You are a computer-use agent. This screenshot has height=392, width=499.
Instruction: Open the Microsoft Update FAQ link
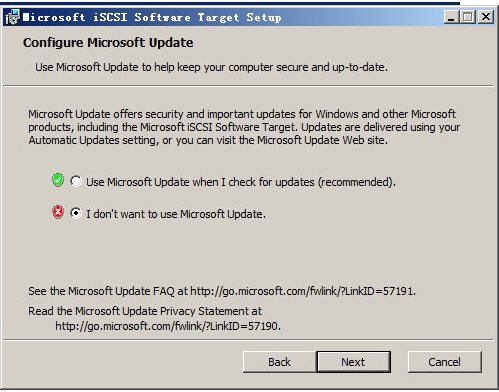point(302,291)
